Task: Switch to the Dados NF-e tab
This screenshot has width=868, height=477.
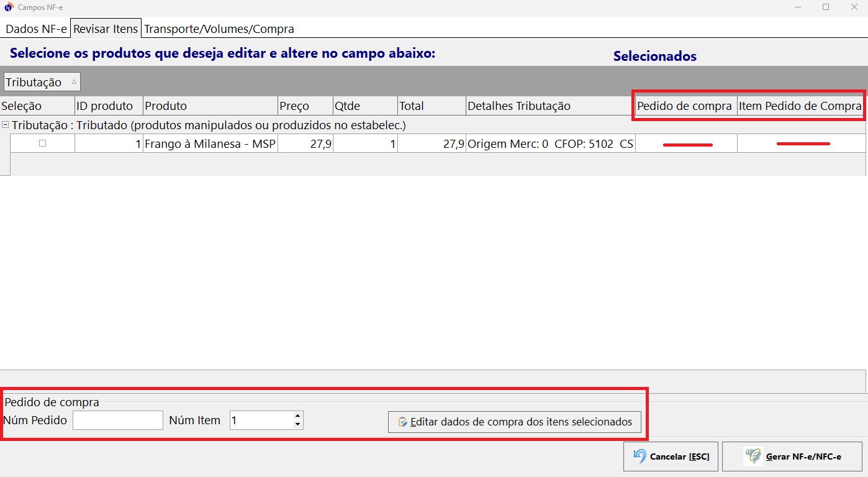Action: (x=36, y=29)
